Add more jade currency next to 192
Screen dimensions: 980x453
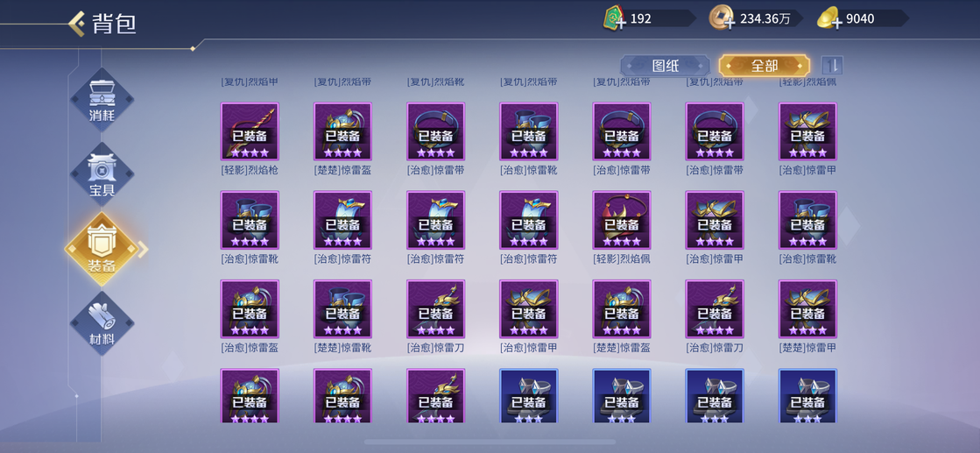coord(621,24)
